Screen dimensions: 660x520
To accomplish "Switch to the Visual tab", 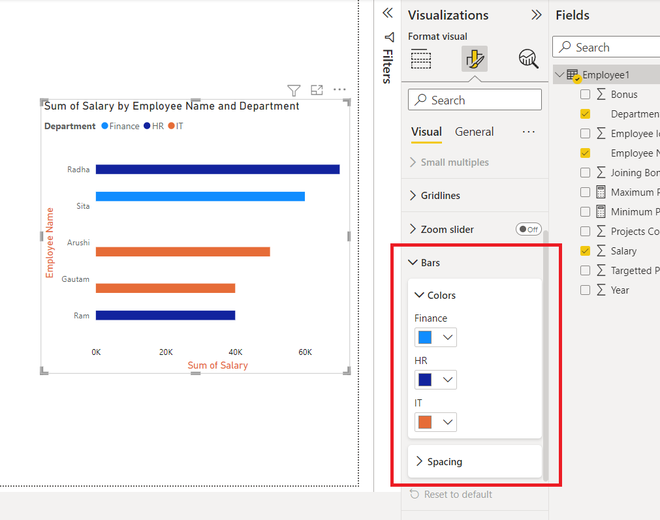I will [426, 132].
